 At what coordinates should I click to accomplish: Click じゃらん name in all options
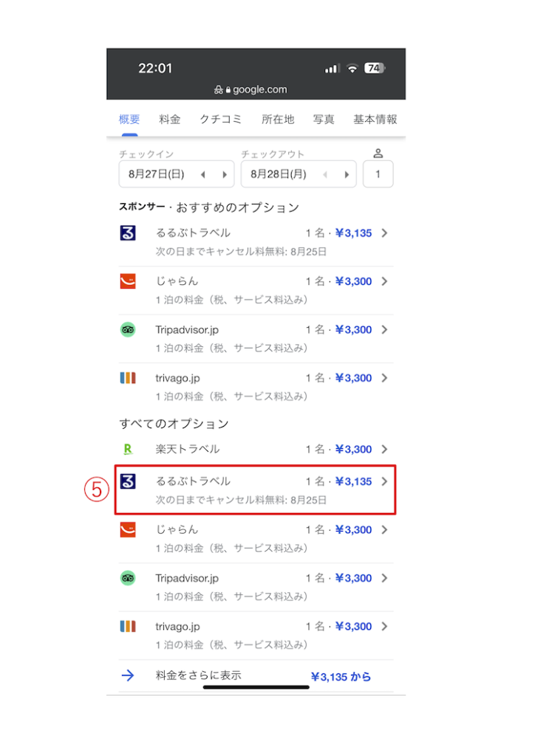tap(177, 529)
